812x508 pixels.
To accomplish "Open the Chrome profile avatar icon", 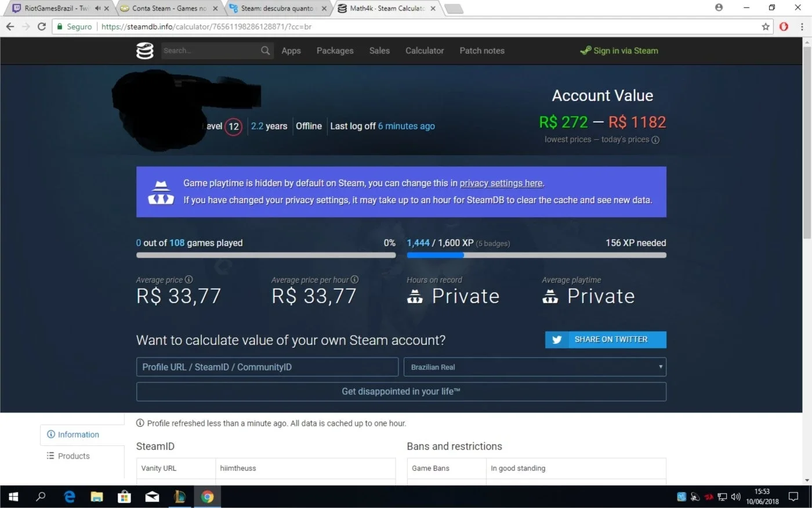I will (x=719, y=8).
